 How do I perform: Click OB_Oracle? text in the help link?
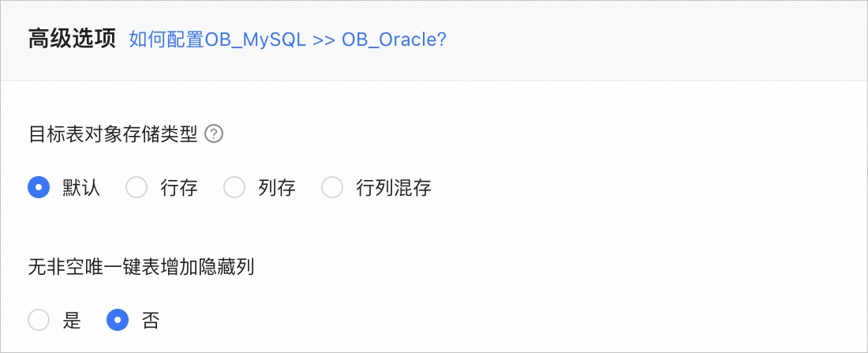[x=394, y=39]
